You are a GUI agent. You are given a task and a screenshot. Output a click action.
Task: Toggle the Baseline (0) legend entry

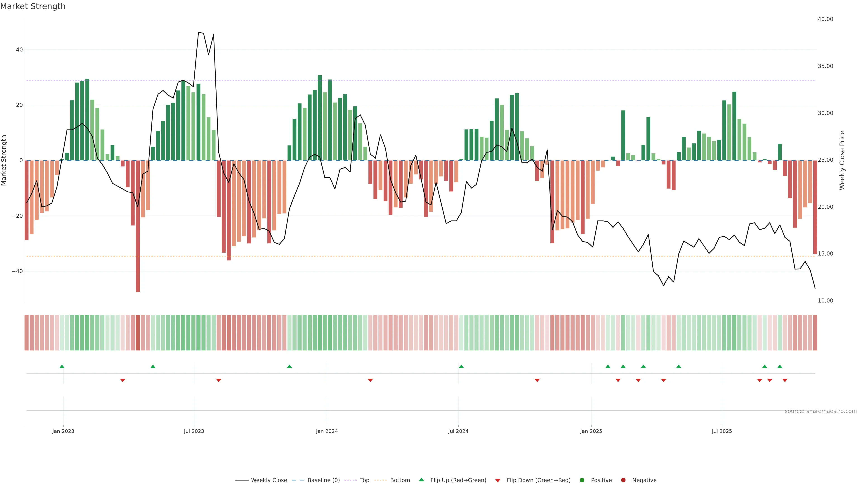323,480
